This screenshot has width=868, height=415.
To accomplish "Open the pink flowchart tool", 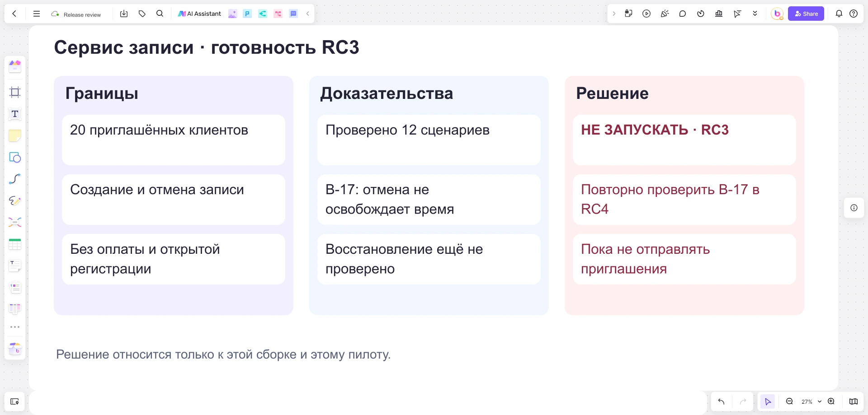I will (278, 14).
